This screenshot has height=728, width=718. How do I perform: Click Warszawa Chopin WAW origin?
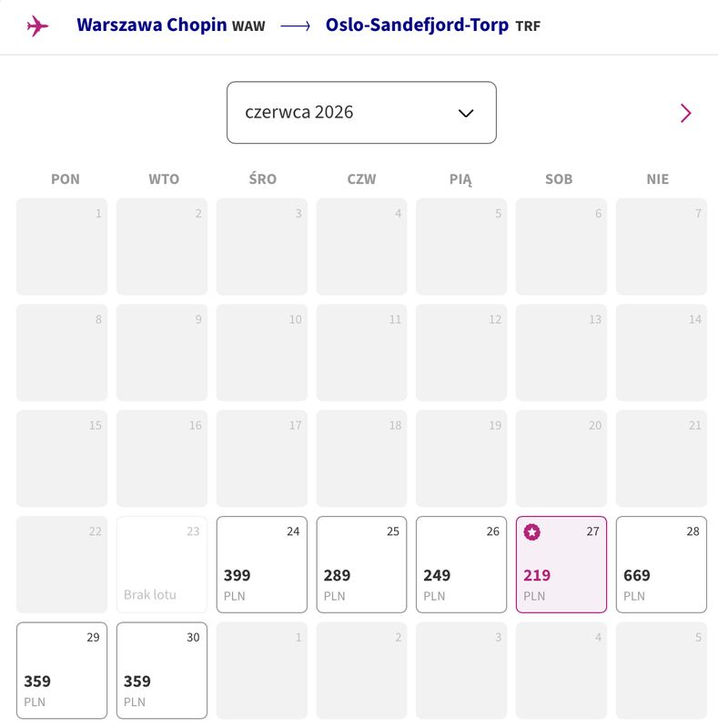pos(171,25)
